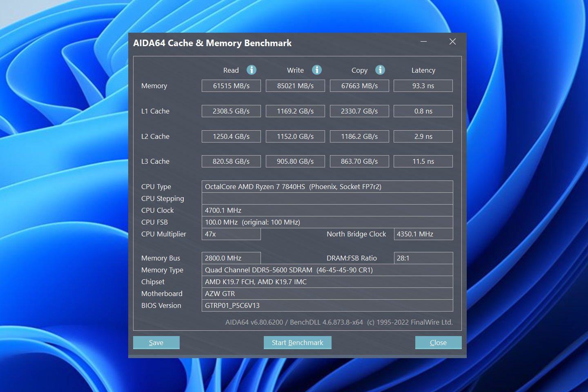Select L3 Cache Copy value 863.70 GB/s
This screenshot has height=392, width=588.
click(359, 161)
